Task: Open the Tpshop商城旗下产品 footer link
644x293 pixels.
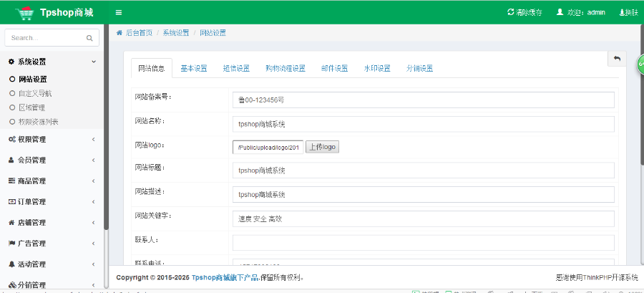Action: 225,277
